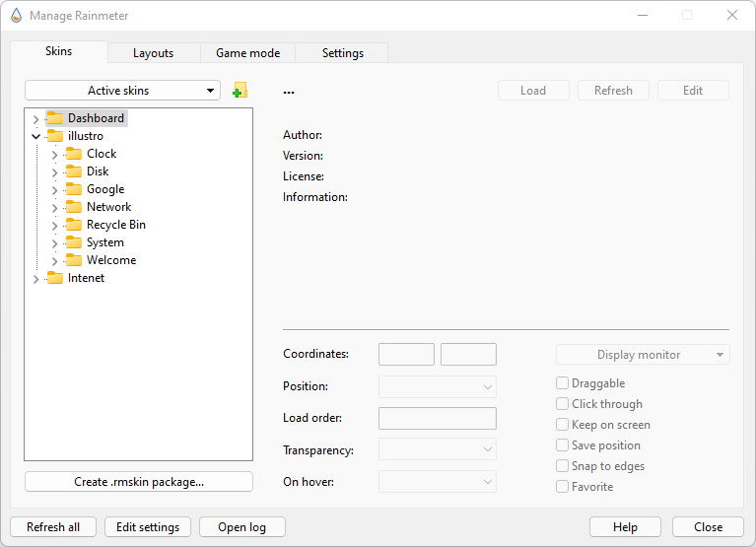Select the Welcome tree label

pyautogui.click(x=111, y=260)
